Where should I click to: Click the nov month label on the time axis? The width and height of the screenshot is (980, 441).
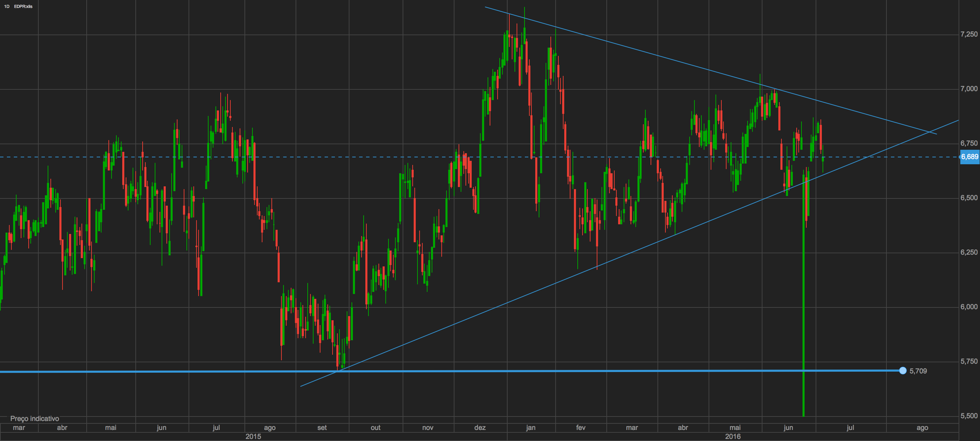pos(427,428)
